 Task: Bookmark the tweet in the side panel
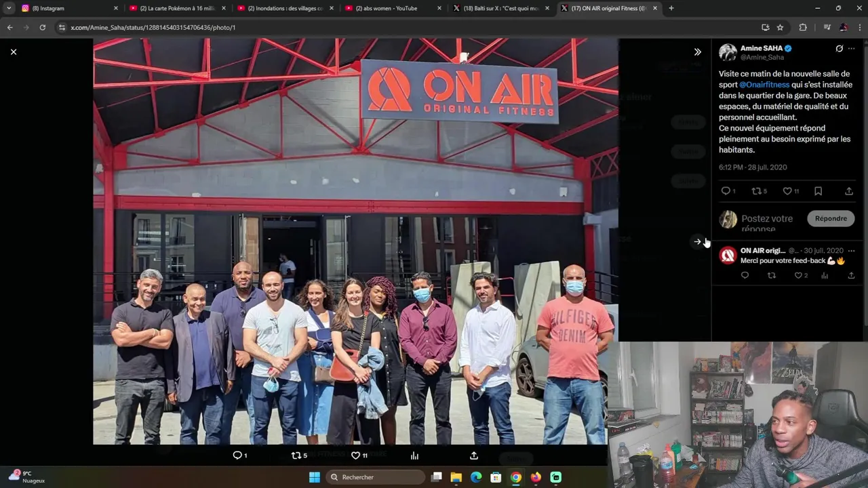(818, 191)
